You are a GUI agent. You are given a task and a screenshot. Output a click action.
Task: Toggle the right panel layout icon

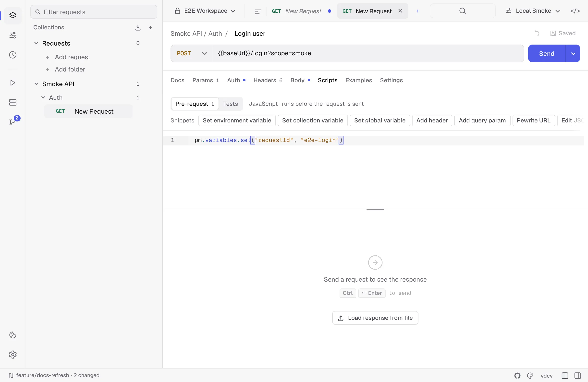[x=578, y=376]
